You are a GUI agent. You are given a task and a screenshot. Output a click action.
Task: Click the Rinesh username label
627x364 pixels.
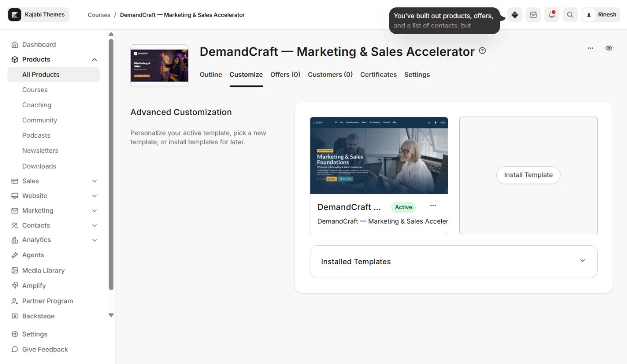coord(607,15)
